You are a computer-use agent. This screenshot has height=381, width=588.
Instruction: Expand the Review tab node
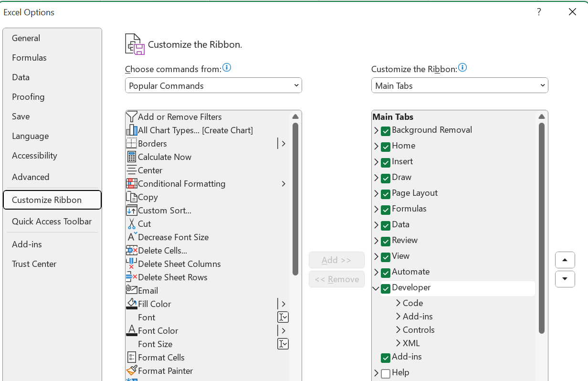click(x=376, y=241)
